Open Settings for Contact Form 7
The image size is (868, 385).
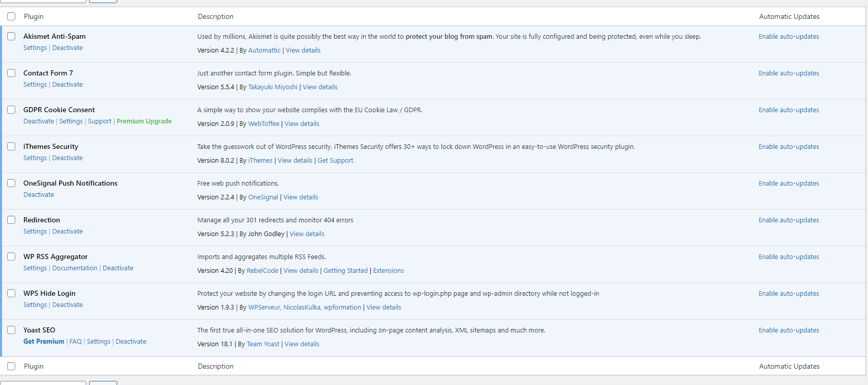[x=35, y=85]
